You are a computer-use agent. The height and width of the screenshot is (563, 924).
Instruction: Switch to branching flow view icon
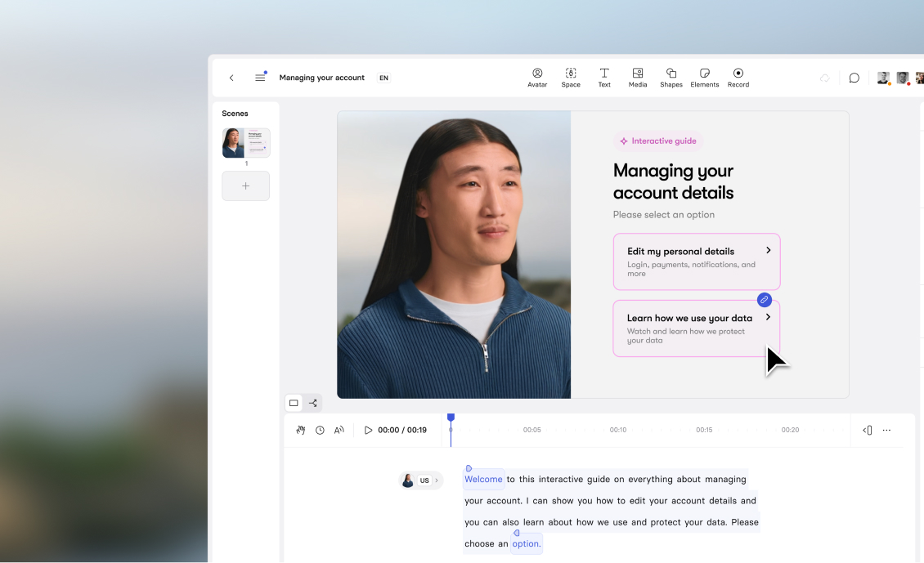313,404
